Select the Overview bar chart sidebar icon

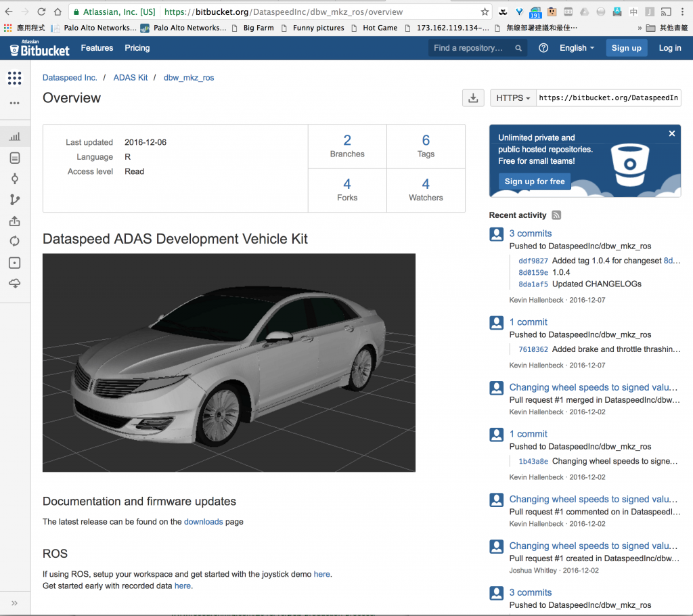click(x=15, y=137)
